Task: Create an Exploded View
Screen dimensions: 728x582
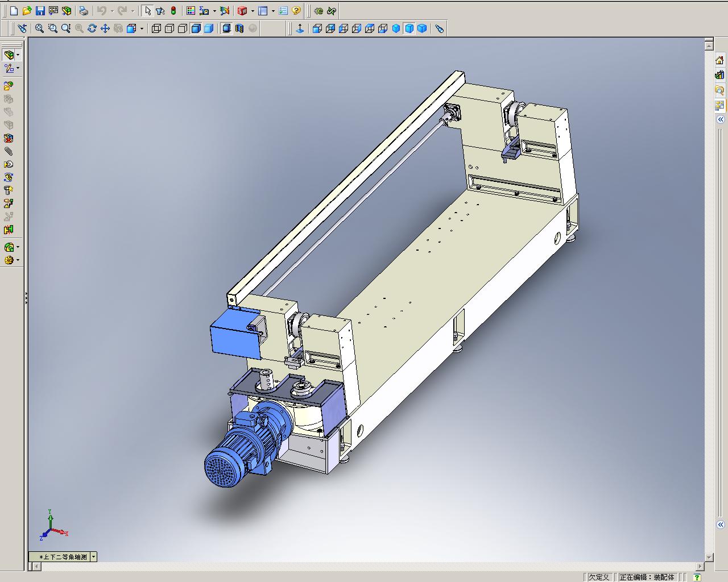Action: [x=9, y=203]
